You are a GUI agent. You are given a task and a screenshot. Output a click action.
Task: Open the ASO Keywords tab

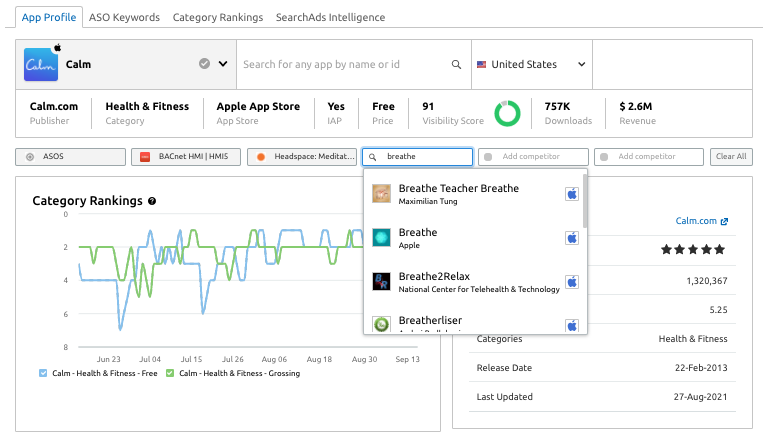pyautogui.click(x=124, y=17)
